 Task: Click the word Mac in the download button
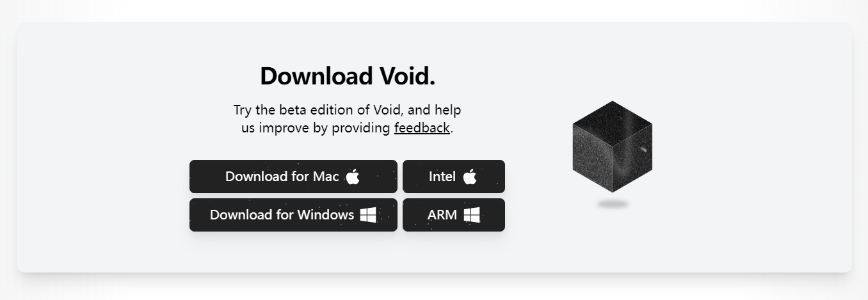click(x=326, y=177)
